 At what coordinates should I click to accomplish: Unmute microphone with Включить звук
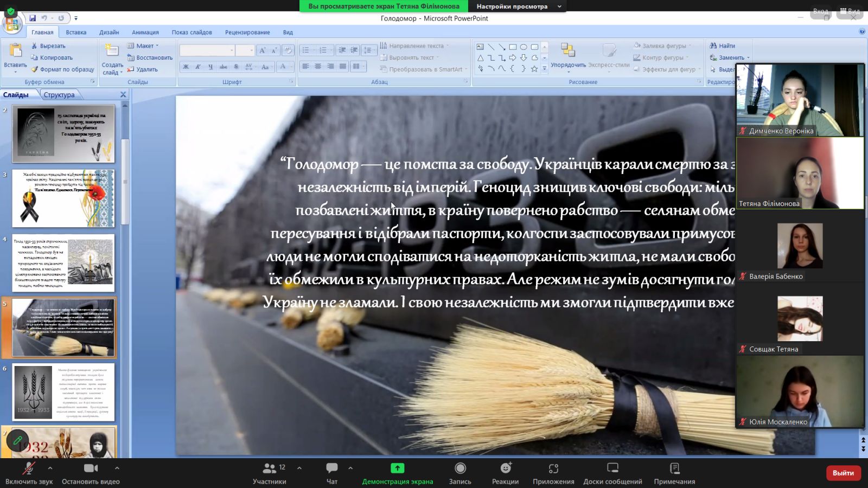point(29,472)
